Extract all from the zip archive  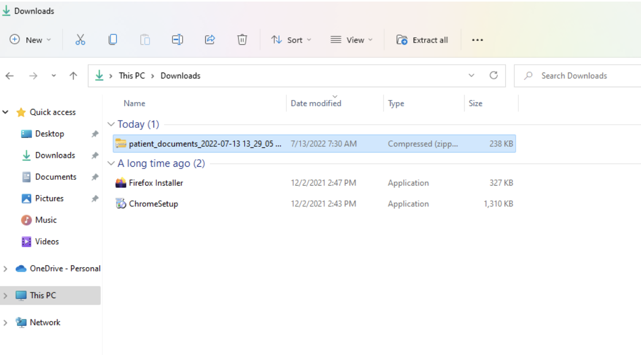tap(422, 39)
